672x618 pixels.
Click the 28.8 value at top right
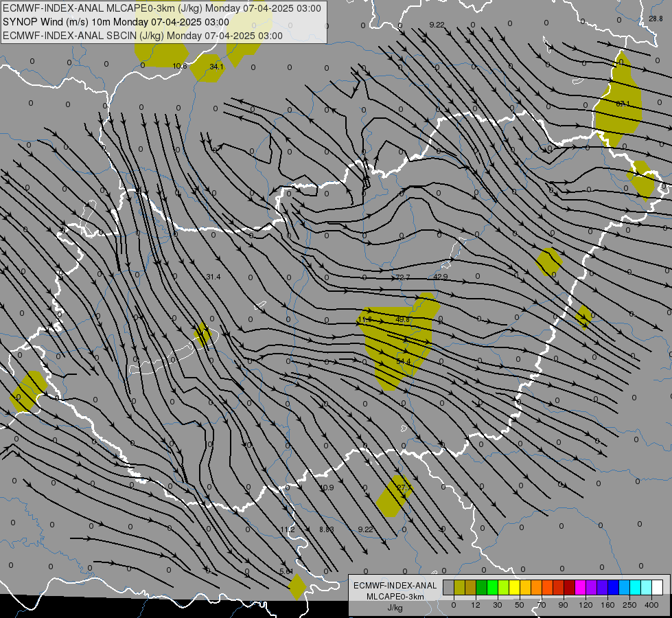click(x=656, y=19)
